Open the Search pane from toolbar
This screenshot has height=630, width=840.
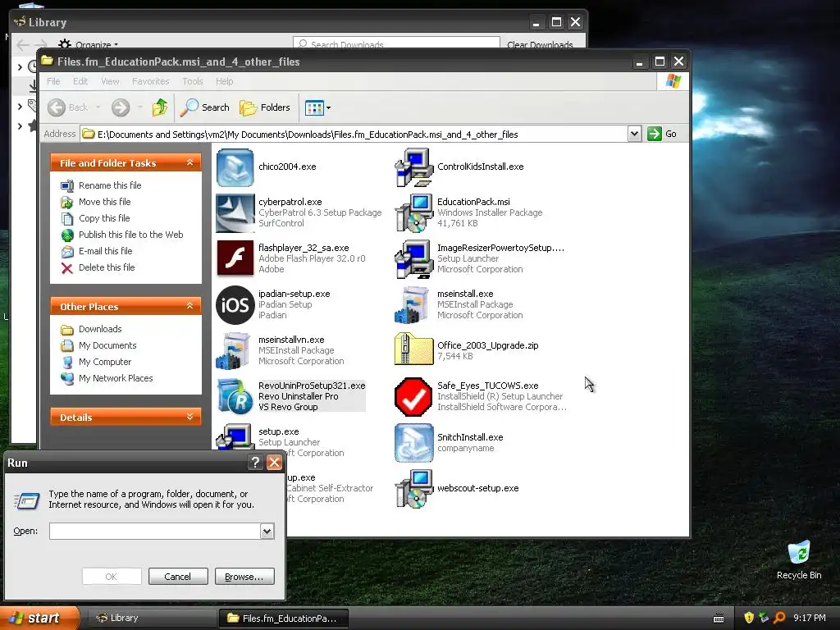click(x=204, y=107)
